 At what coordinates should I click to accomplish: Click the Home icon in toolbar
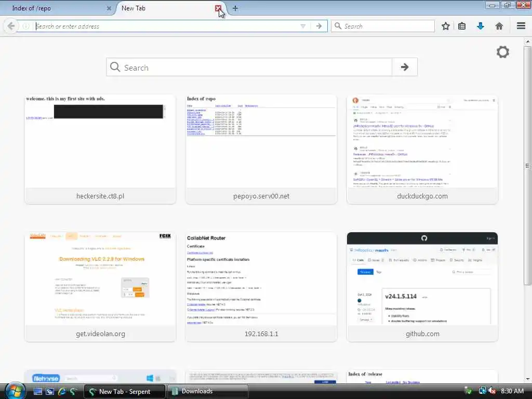(499, 26)
